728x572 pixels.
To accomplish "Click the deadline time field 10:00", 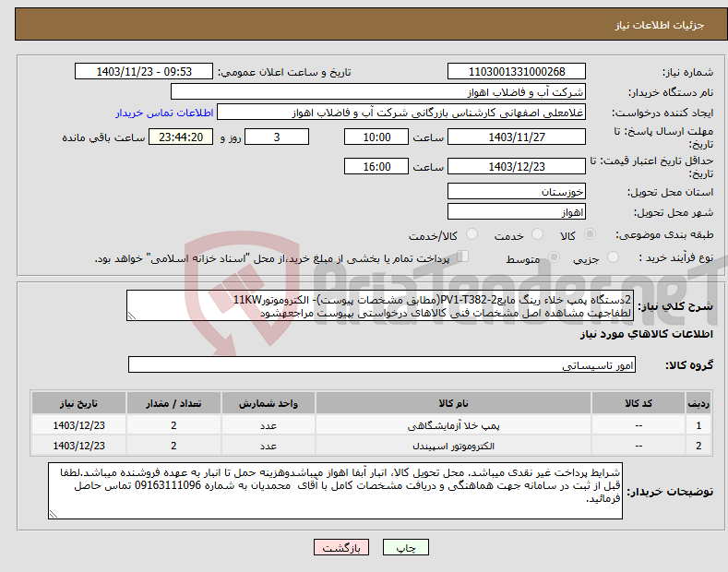I will tap(376, 137).
